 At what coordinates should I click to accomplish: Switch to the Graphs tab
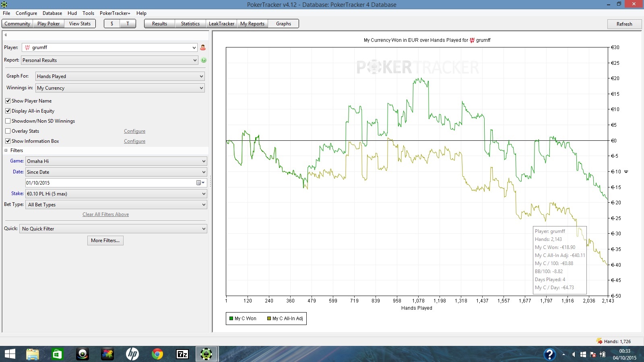(283, 24)
